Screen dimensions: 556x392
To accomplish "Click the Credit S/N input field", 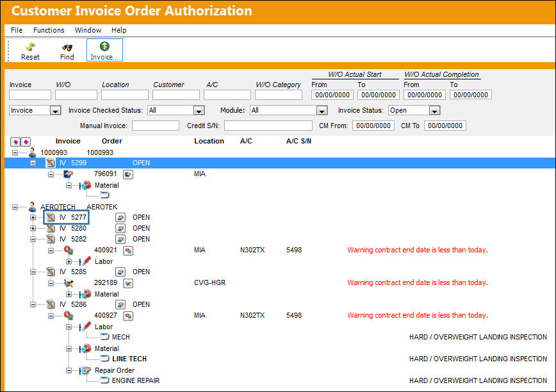I will coord(268,126).
